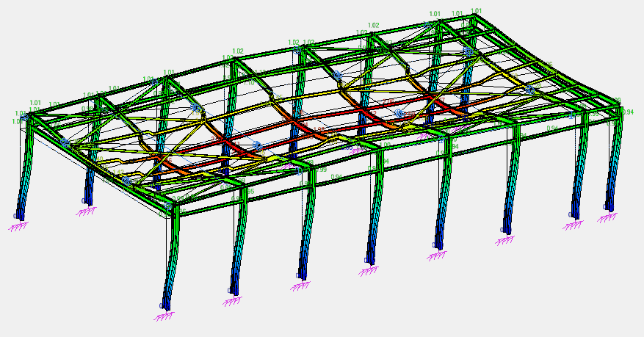644x337 pixels.
Task: Select the support under the fifth front column
Action: (437, 256)
